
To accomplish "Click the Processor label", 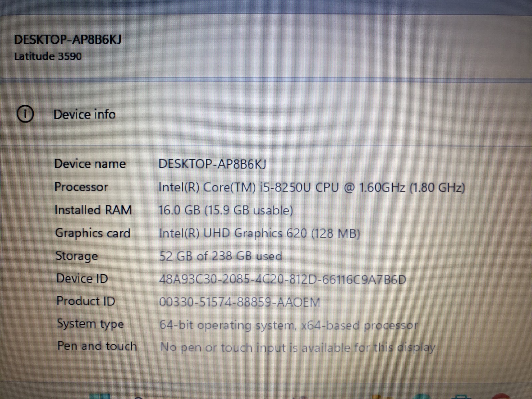I will click(81, 187).
